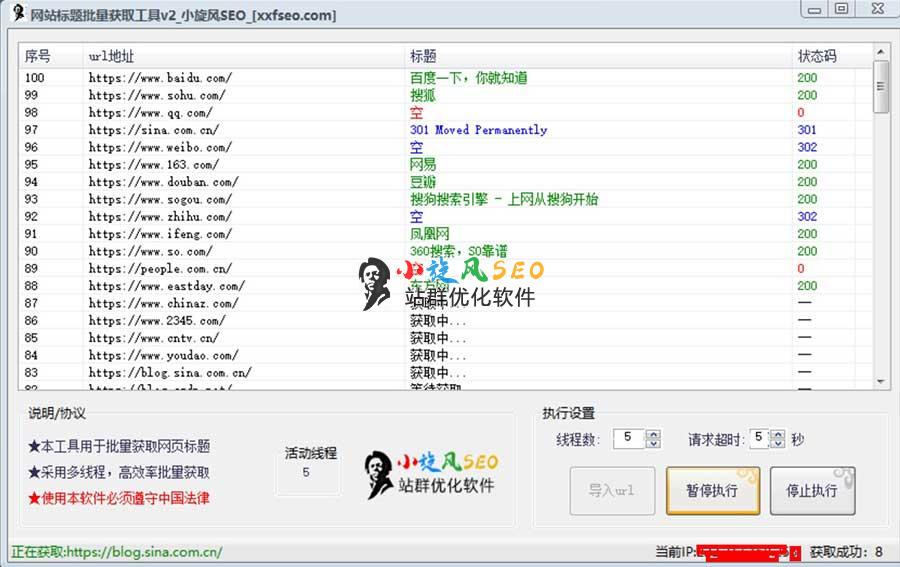Select the https://www.youdao.com/ row
900x567 pixels.
(x=445, y=355)
